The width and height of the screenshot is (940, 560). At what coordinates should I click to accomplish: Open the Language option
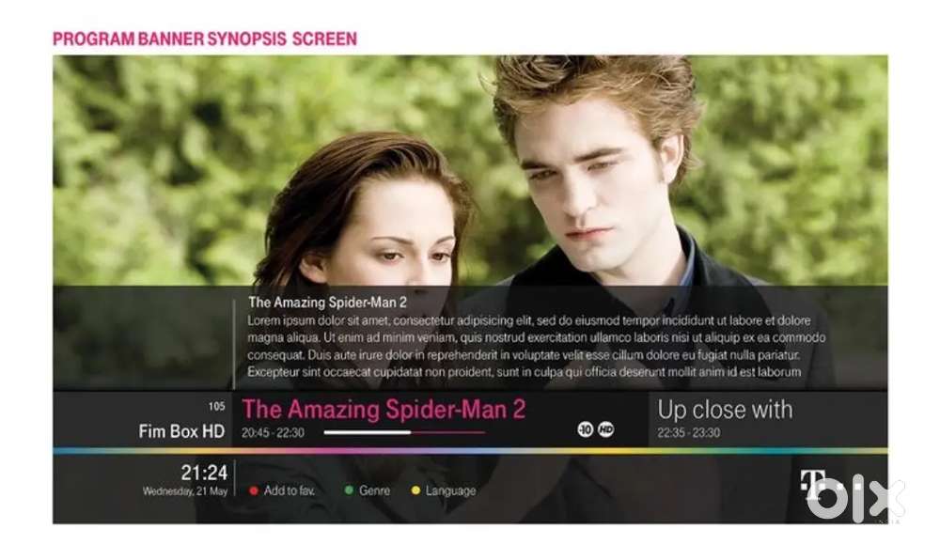point(451,491)
